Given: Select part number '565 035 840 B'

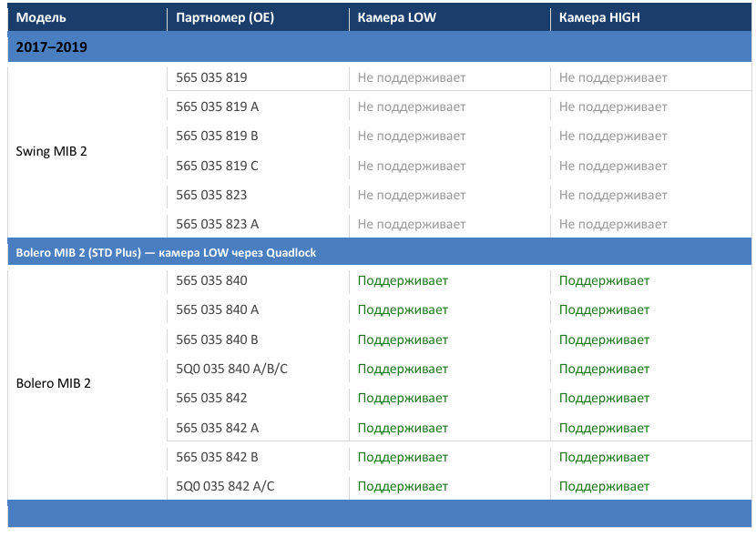Looking at the screenshot, I should (x=217, y=340).
